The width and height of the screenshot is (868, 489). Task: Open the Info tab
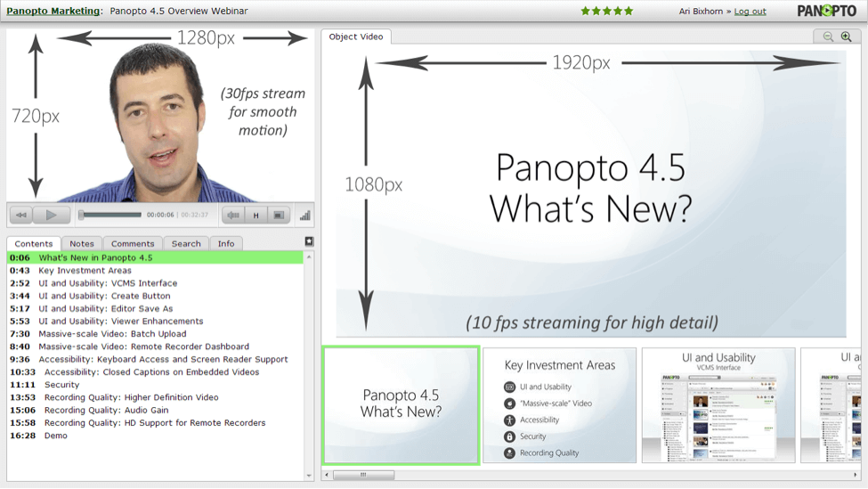coord(226,244)
